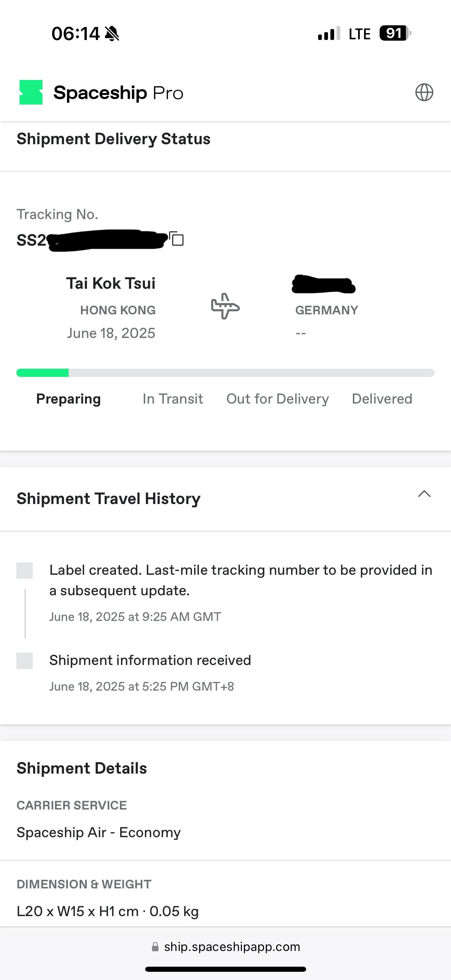Click the green delivery progress bar
This screenshot has height=980, width=451.
pyautogui.click(x=43, y=373)
